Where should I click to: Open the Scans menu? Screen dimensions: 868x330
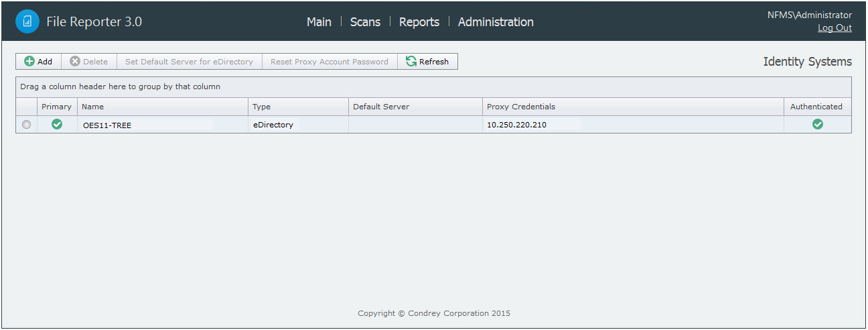[x=365, y=22]
